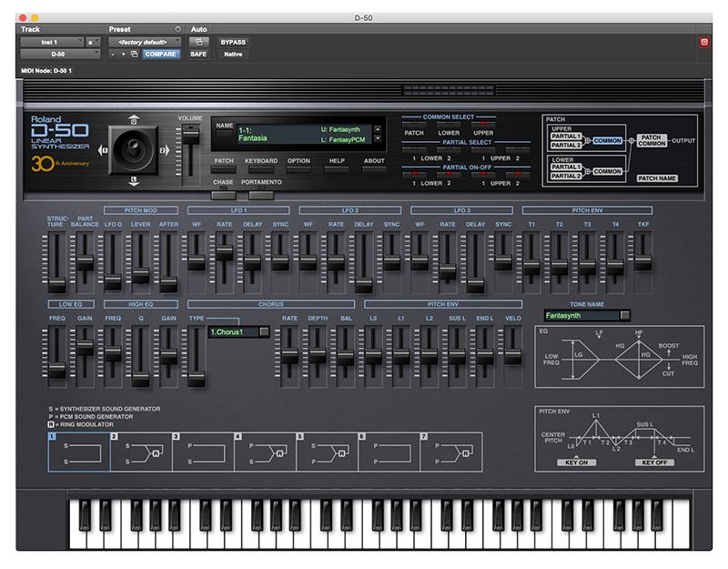Toggle plug-in BYPASS
The width and height of the screenshot is (728, 569).
pos(233,42)
